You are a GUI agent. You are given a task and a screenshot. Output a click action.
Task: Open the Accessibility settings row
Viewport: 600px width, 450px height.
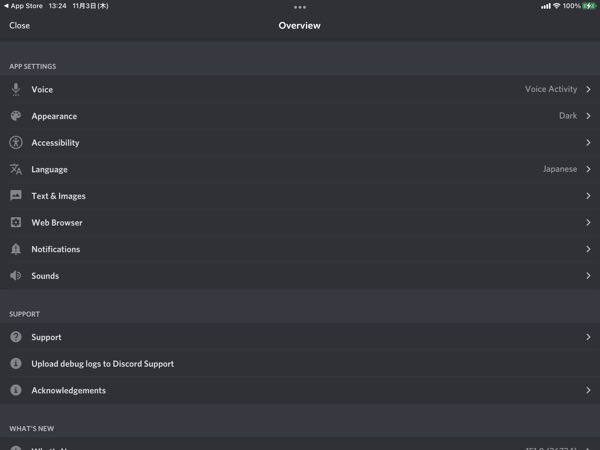coord(300,143)
